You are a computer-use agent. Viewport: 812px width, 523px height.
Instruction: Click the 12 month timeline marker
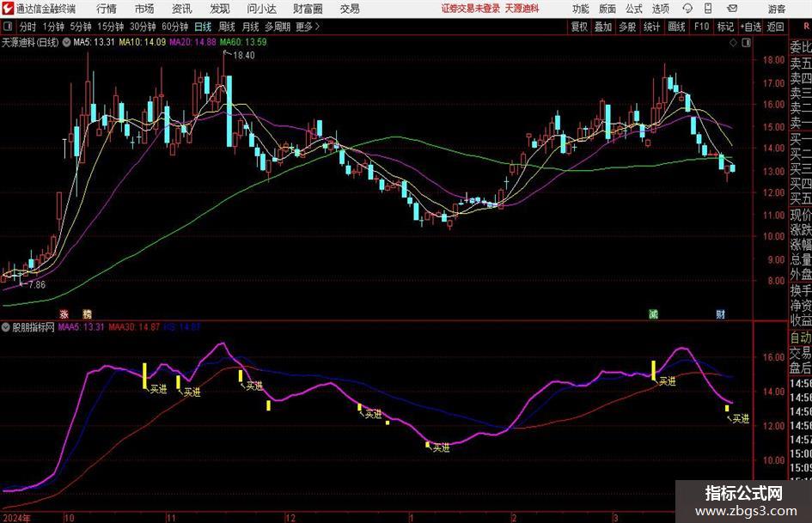coord(290,518)
